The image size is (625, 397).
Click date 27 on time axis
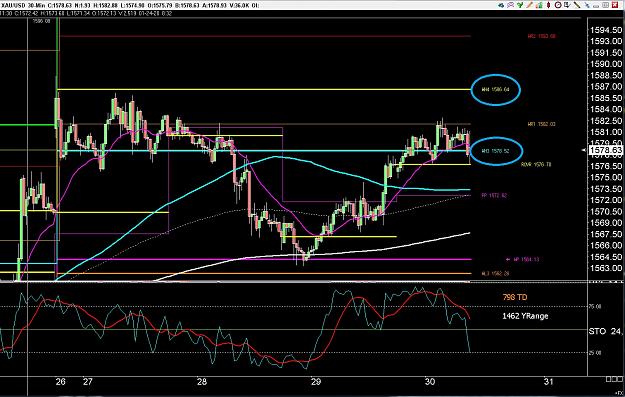tap(88, 381)
